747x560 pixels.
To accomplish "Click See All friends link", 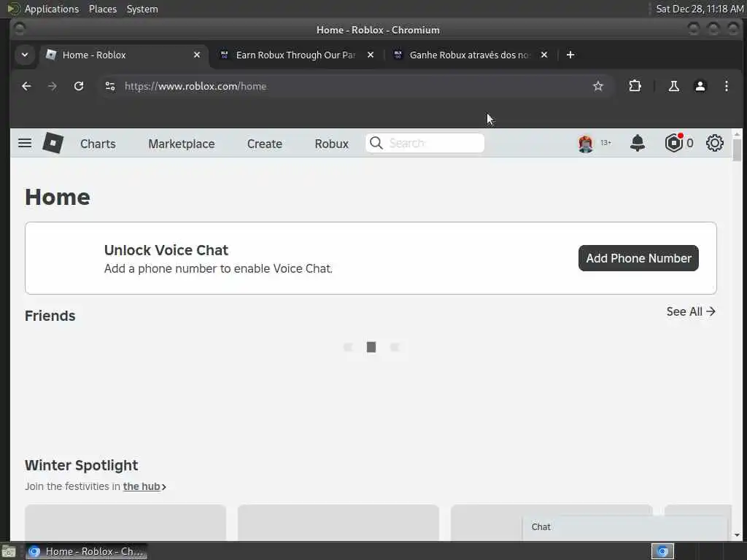I will point(691,311).
